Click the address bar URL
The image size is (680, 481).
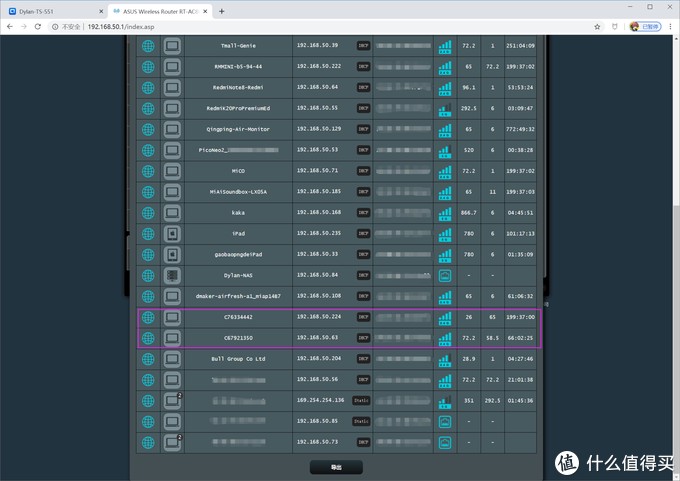121,27
